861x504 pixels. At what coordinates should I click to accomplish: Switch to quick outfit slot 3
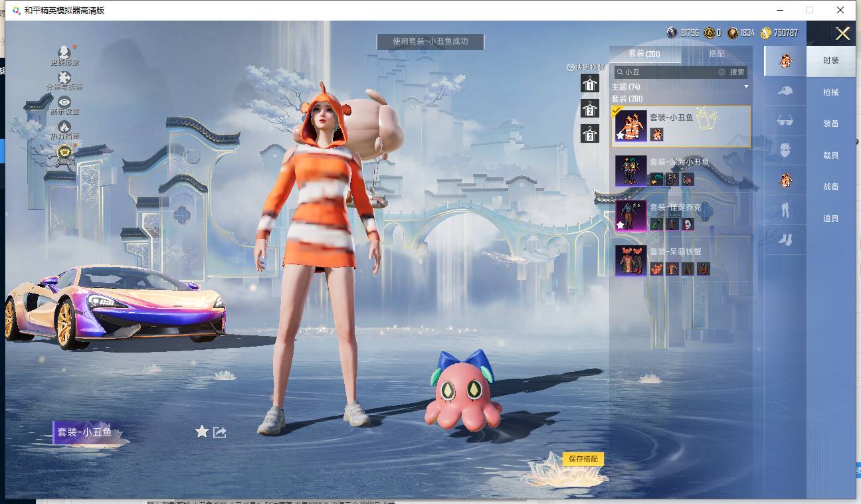point(589,134)
